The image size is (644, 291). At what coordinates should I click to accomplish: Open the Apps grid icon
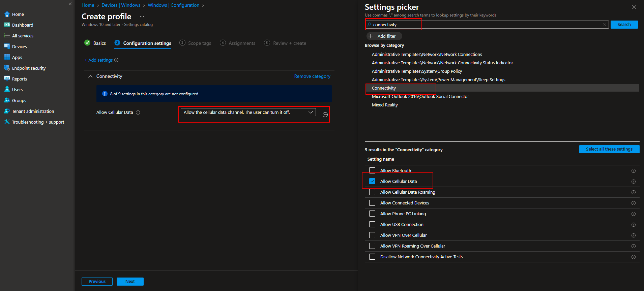click(x=7, y=57)
